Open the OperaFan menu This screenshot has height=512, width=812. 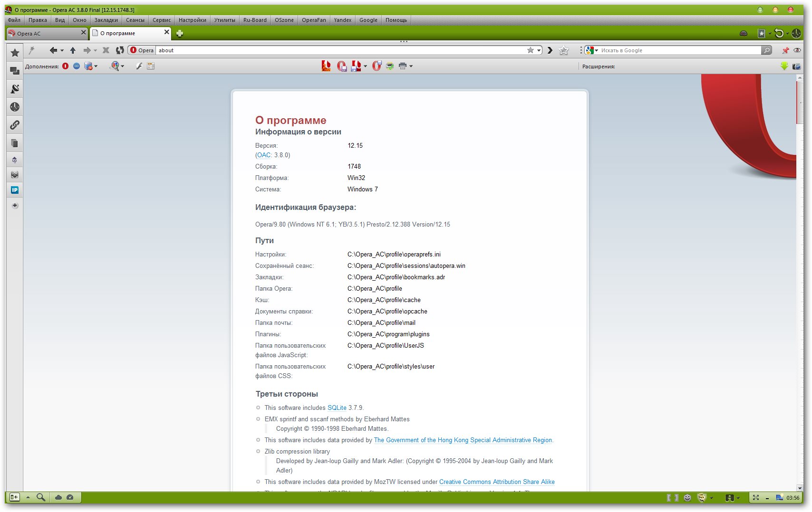coord(314,20)
